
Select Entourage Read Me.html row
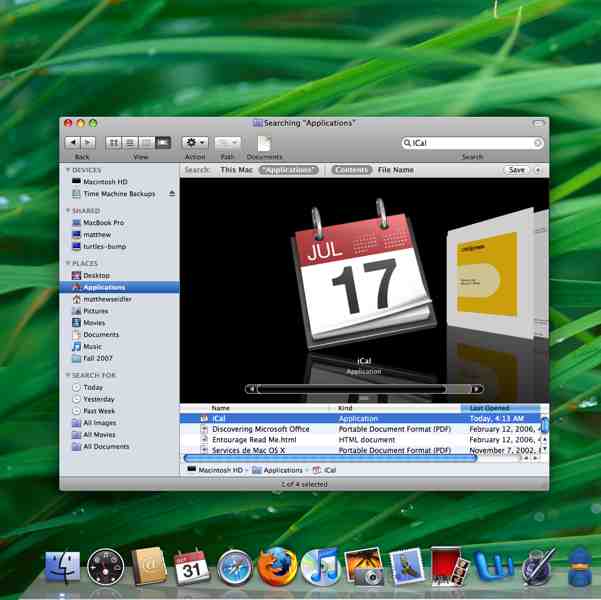coord(360,440)
